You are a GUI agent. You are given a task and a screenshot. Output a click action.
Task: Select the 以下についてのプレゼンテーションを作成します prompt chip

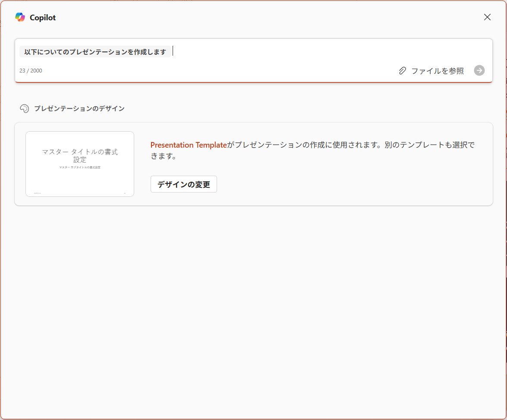[x=95, y=52]
